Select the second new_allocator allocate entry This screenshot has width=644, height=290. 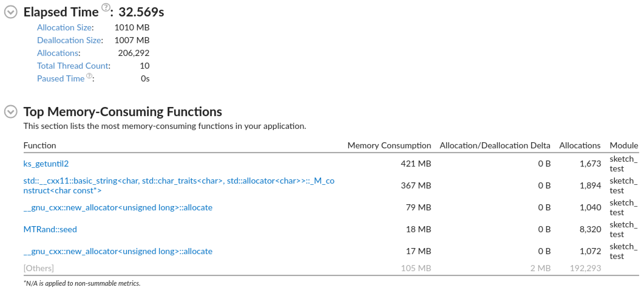tap(118, 251)
